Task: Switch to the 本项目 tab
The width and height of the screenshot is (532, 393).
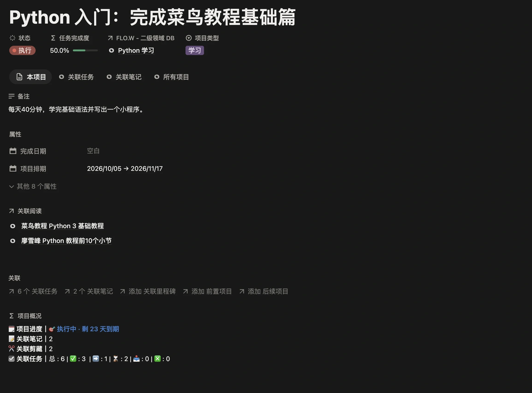Action: click(x=31, y=77)
